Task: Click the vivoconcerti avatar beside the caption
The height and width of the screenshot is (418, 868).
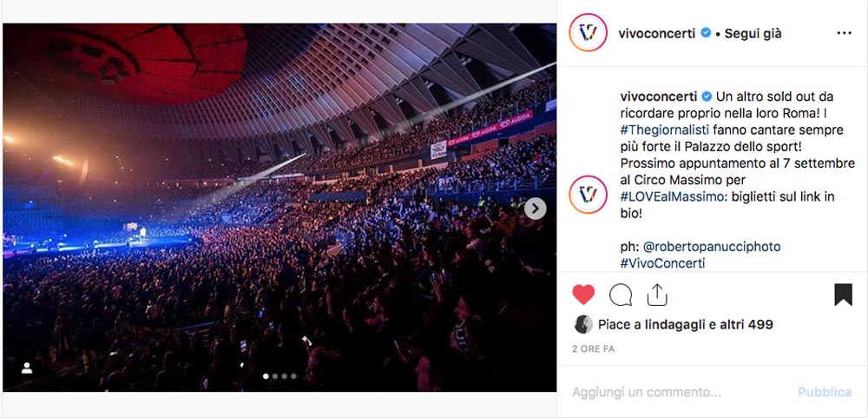Action: (x=588, y=194)
